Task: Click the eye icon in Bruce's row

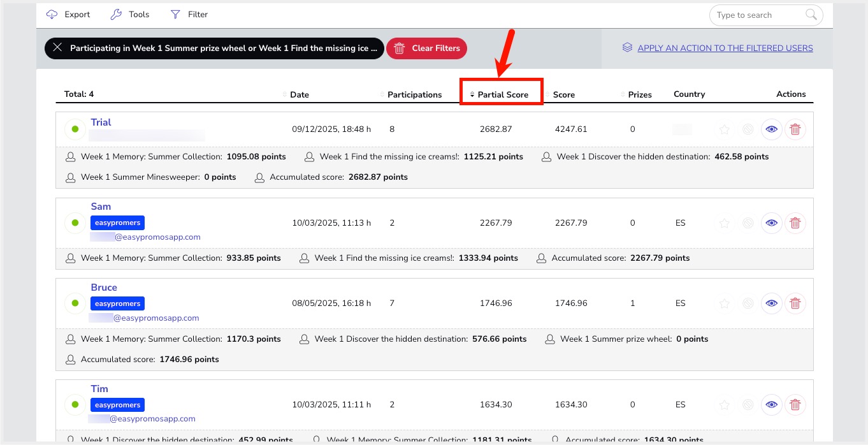Action: point(772,303)
